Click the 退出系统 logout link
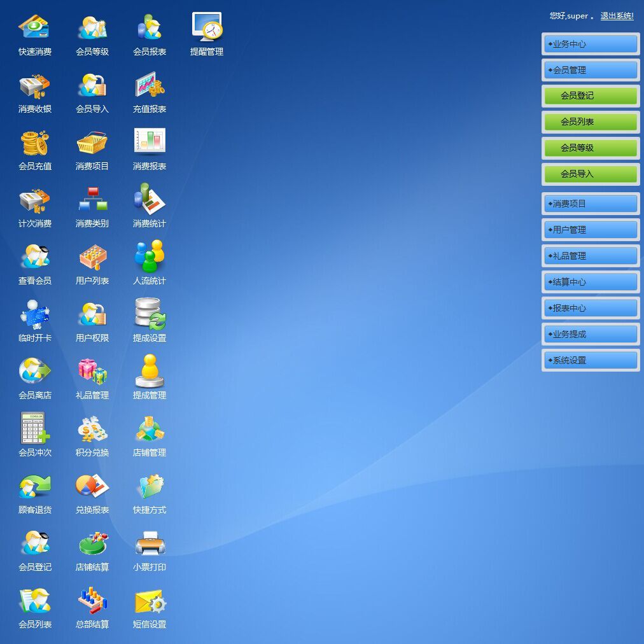The width and height of the screenshot is (644, 644). (617, 16)
